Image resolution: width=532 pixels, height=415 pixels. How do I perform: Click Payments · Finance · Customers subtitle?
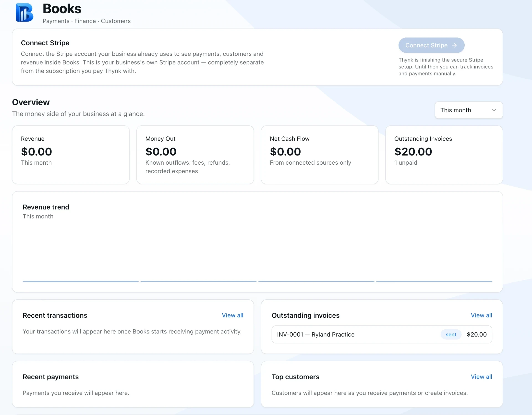click(86, 21)
